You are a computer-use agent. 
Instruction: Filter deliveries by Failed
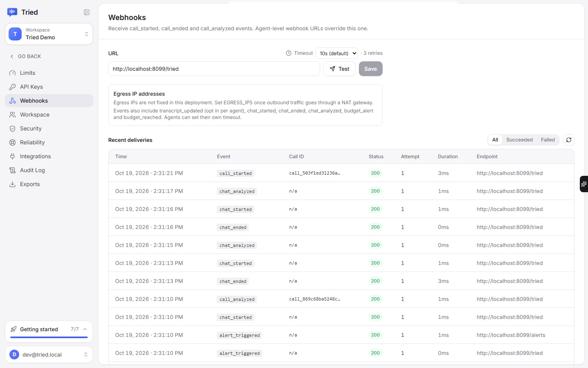(548, 140)
